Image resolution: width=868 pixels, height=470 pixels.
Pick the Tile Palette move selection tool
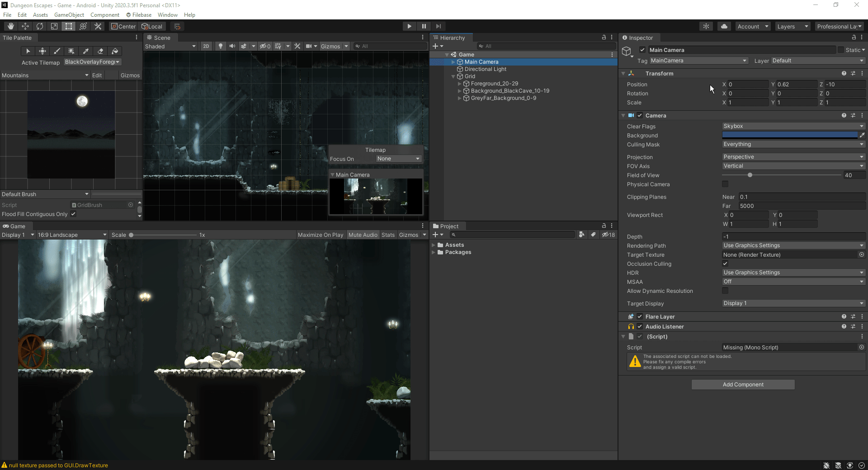pyautogui.click(x=42, y=51)
